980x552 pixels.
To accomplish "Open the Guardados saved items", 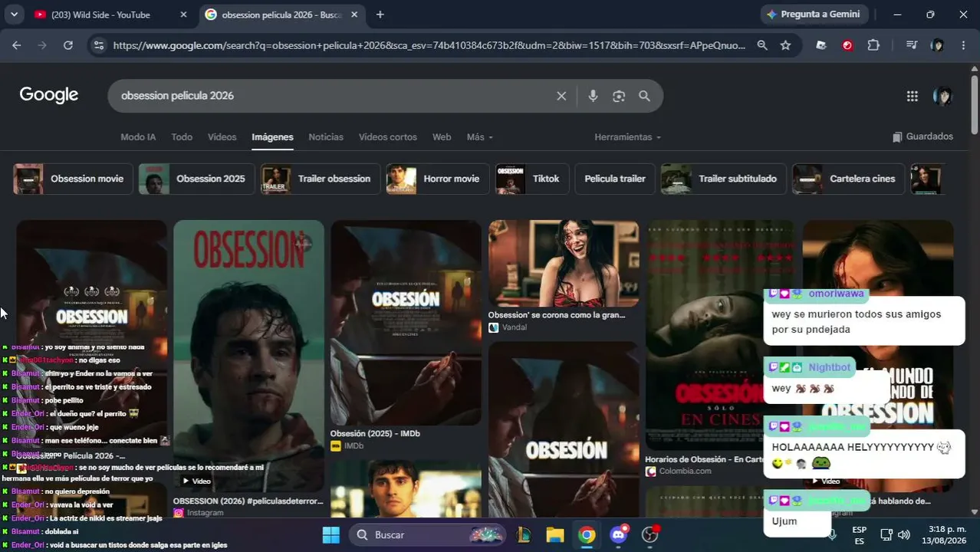I will pyautogui.click(x=922, y=136).
